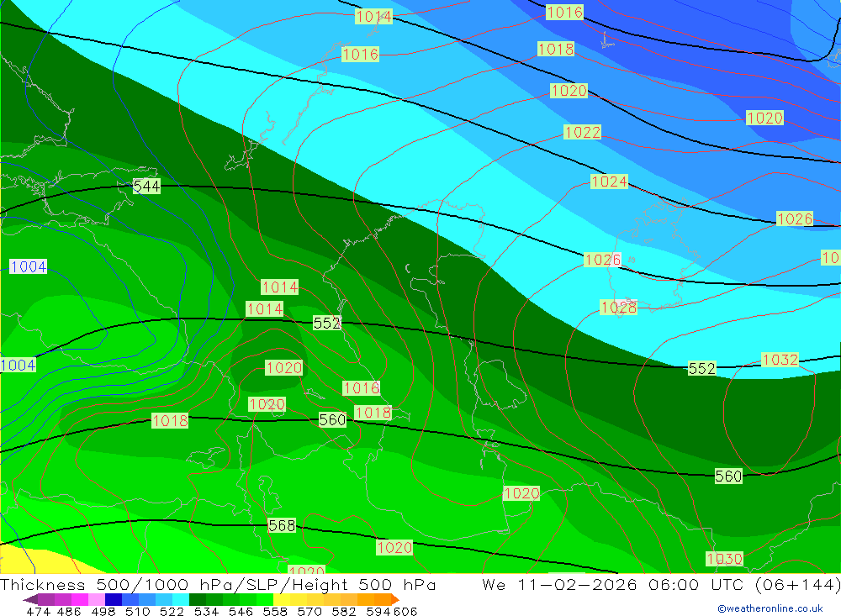Click the '(06+144)' forecast hour text

797,584
